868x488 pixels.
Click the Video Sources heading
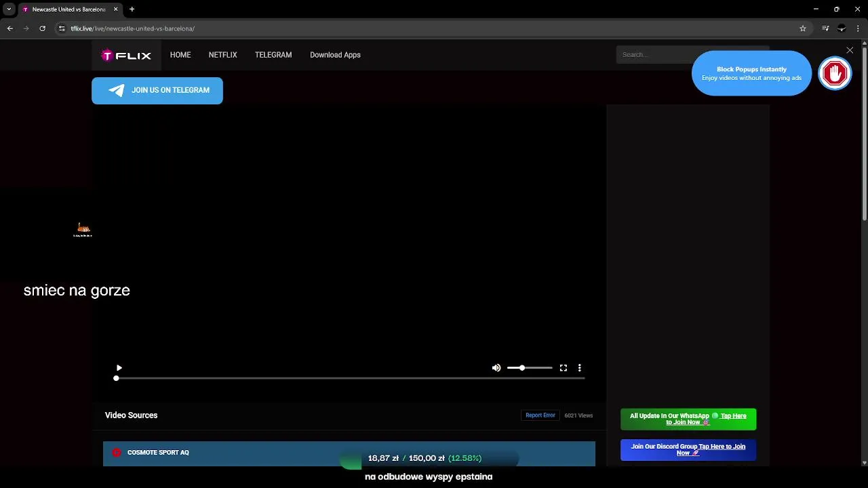pos(132,415)
